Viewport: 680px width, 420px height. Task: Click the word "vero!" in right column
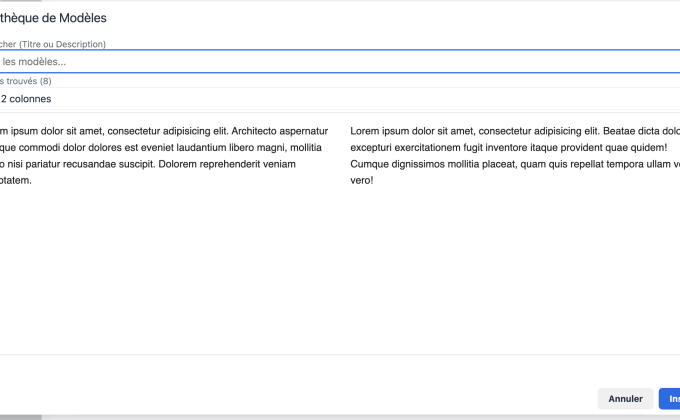tap(362, 181)
